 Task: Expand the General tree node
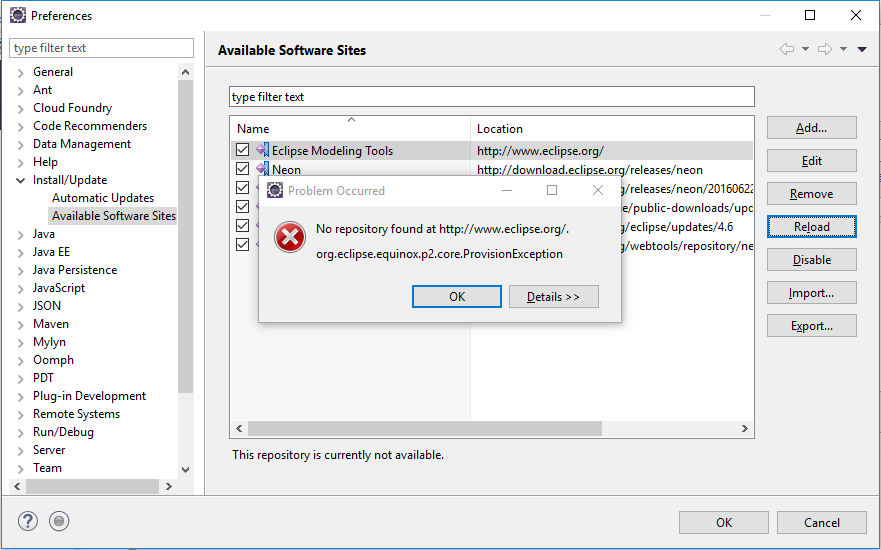pyautogui.click(x=21, y=72)
